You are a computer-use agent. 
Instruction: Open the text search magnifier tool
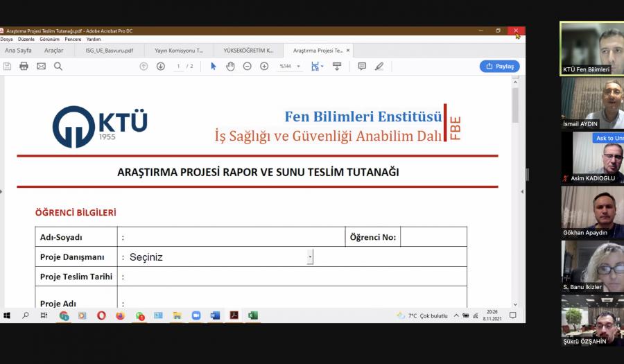58,67
